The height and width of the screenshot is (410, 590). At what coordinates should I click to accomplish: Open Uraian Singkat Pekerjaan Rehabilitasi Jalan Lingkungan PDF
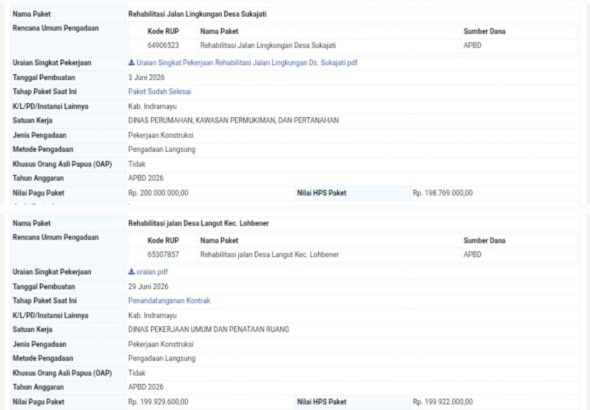(x=247, y=63)
